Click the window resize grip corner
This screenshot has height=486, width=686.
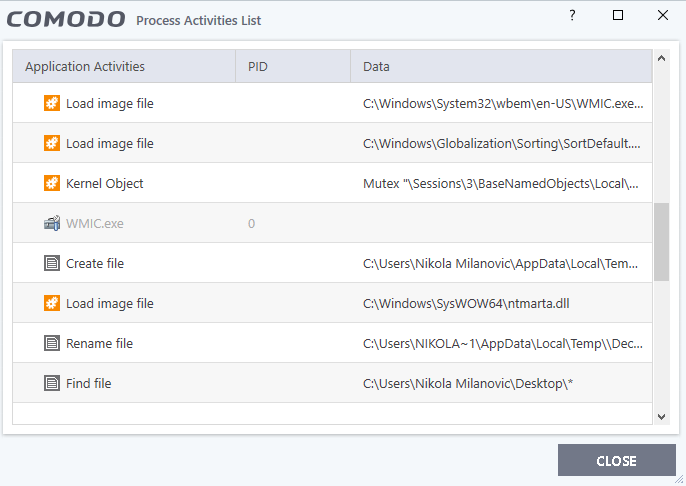tap(679, 479)
